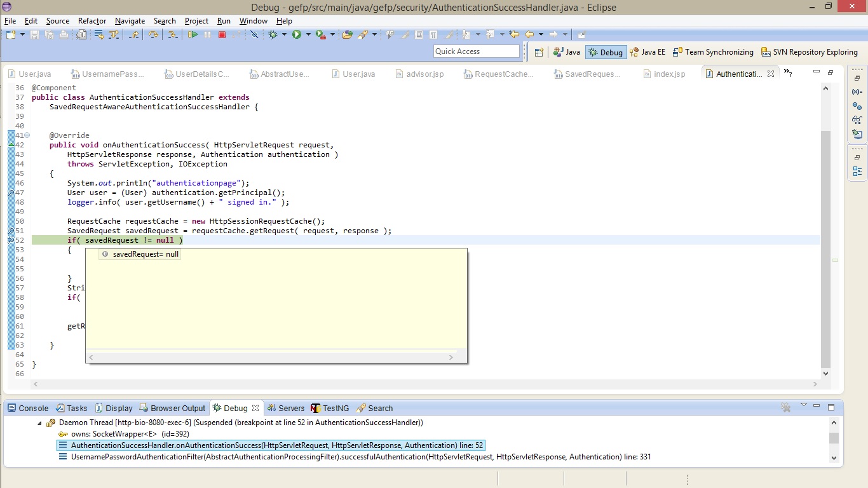Click the red Terminate icon

click(x=222, y=35)
